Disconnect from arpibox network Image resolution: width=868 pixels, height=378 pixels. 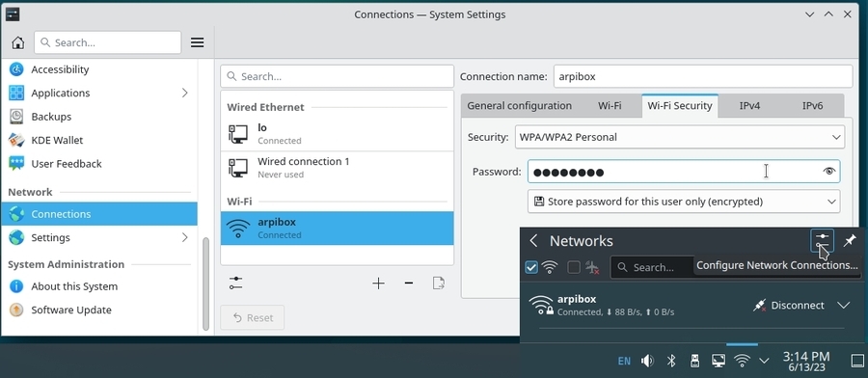(x=789, y=306)
